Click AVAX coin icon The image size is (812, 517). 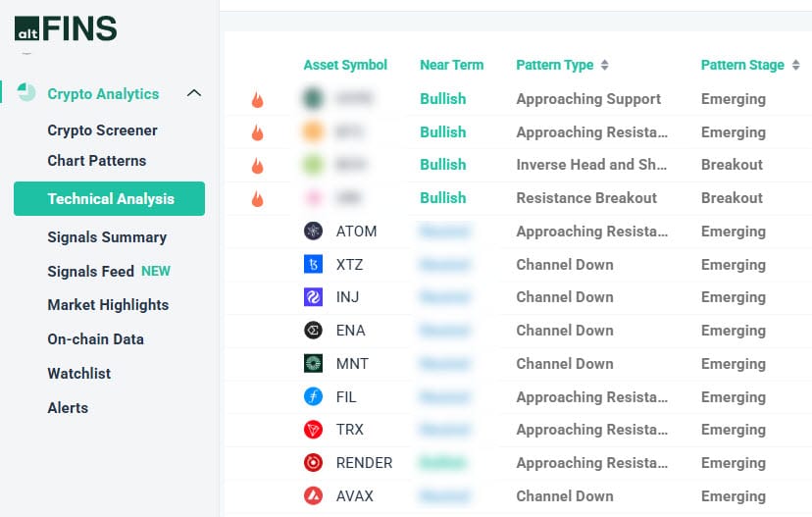coord(313,495)
